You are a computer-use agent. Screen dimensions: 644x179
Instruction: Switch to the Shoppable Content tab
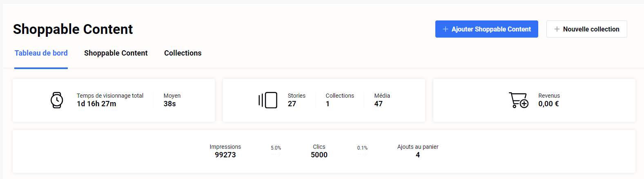[116, 53]
